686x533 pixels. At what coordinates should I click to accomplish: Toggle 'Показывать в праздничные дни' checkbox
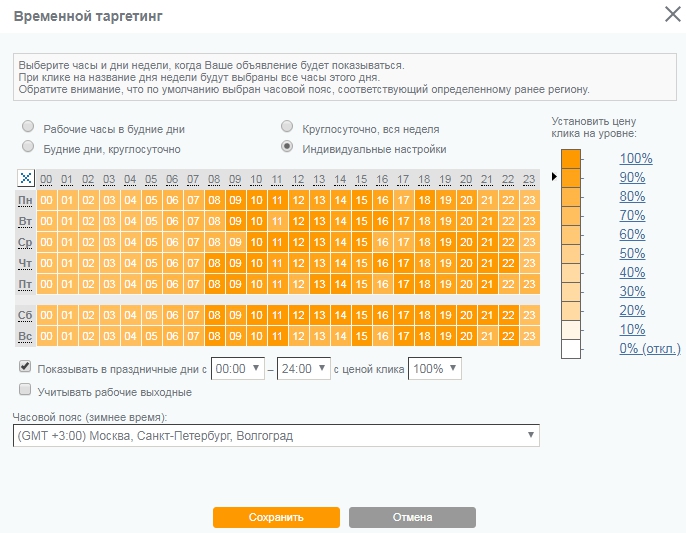[x=26, y=367]
